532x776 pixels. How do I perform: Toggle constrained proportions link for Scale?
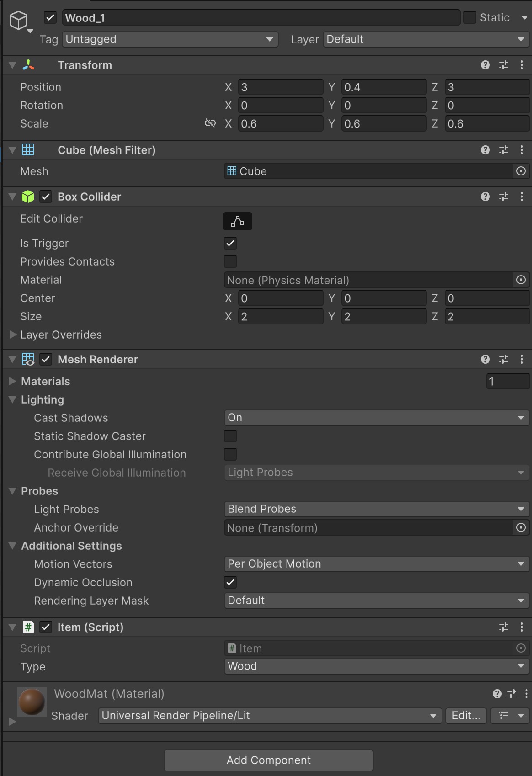click(x=210, y=123)
